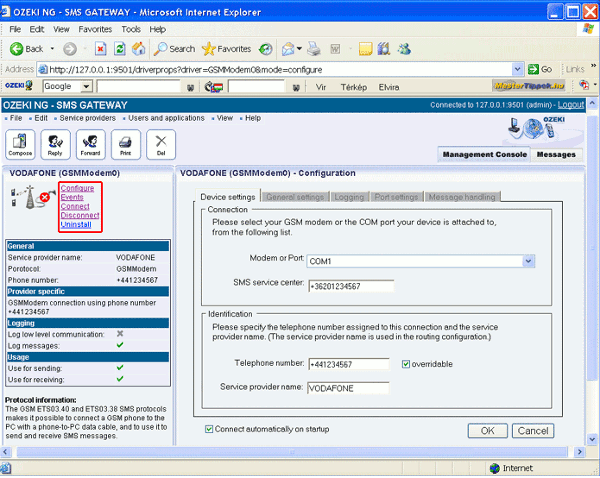Click the Research books icon
This screenshot has width=600, height=478.
coord(384,49)
